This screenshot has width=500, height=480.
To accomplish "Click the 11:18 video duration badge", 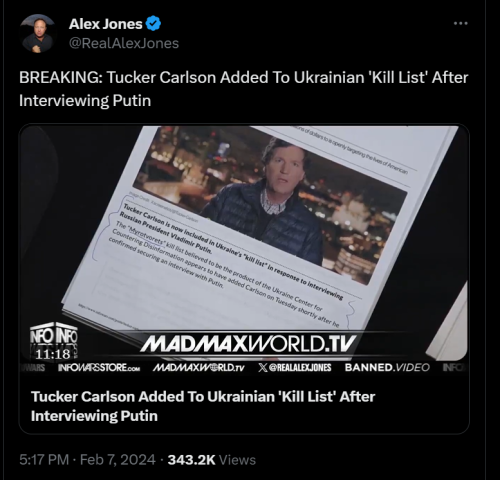I will click(x=53, y=354).
